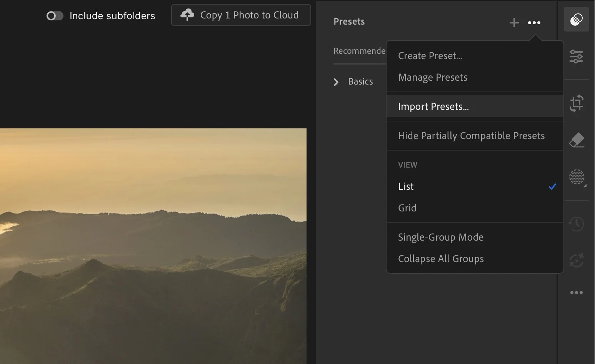Open the bottom-right more options menu
Screen dimensions: 595x364
(576, 293)
